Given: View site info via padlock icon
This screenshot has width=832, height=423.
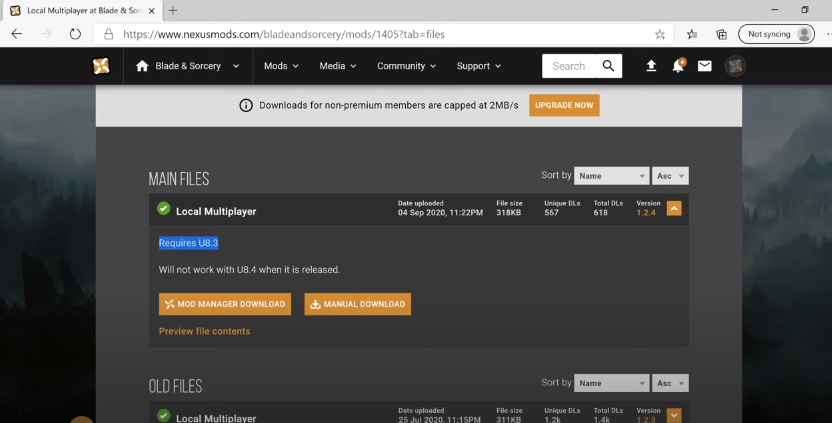Looking at the screenshot, I should click(x=108, y=34).
